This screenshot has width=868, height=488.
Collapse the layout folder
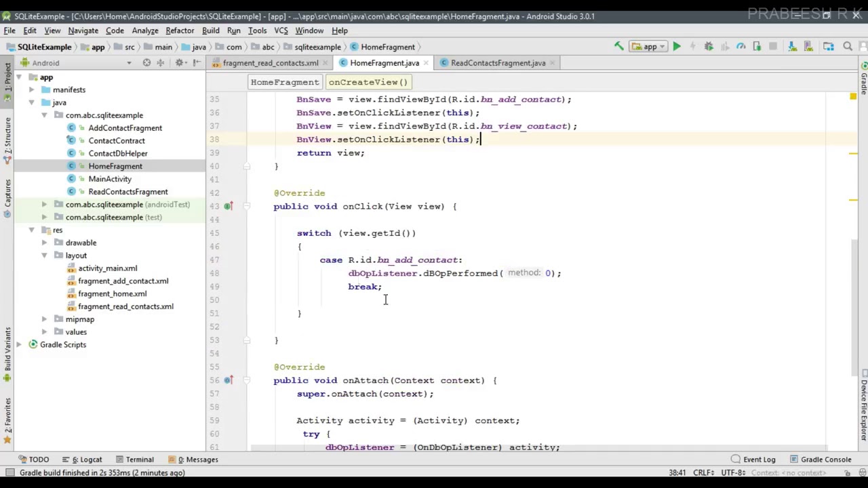coord(44,256)
